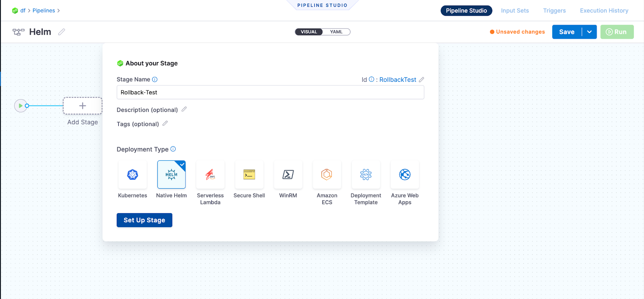
Task: Select Deployment Template type
Action: (x=366, y=174)
